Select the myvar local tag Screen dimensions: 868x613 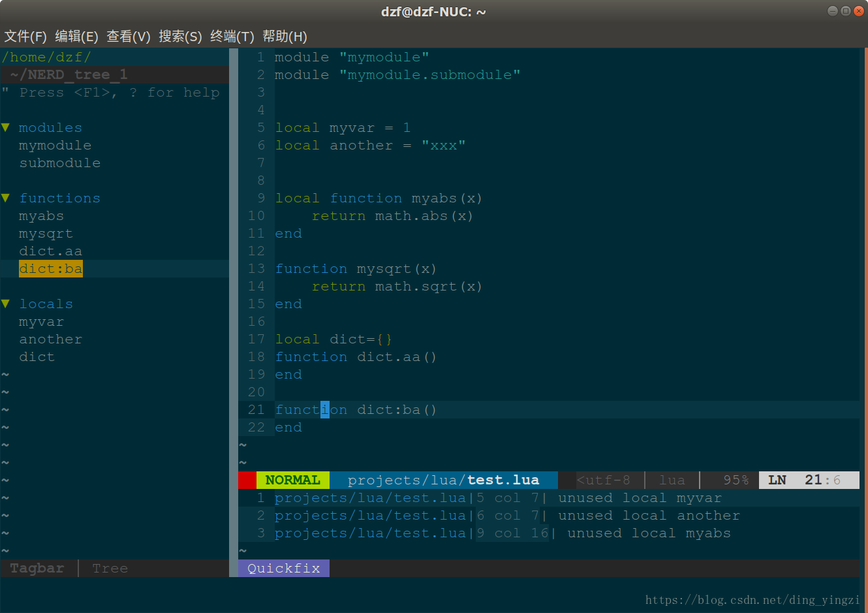point(41,322)
